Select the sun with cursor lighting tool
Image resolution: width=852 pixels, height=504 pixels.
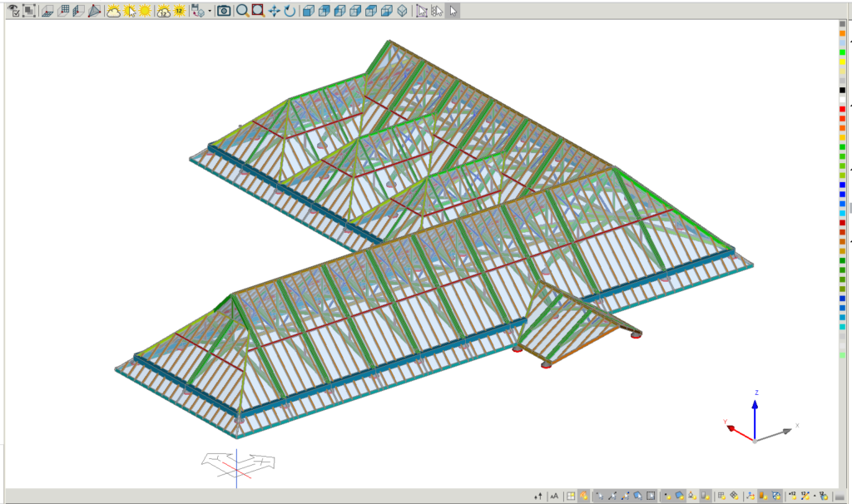tap(129, 11)
